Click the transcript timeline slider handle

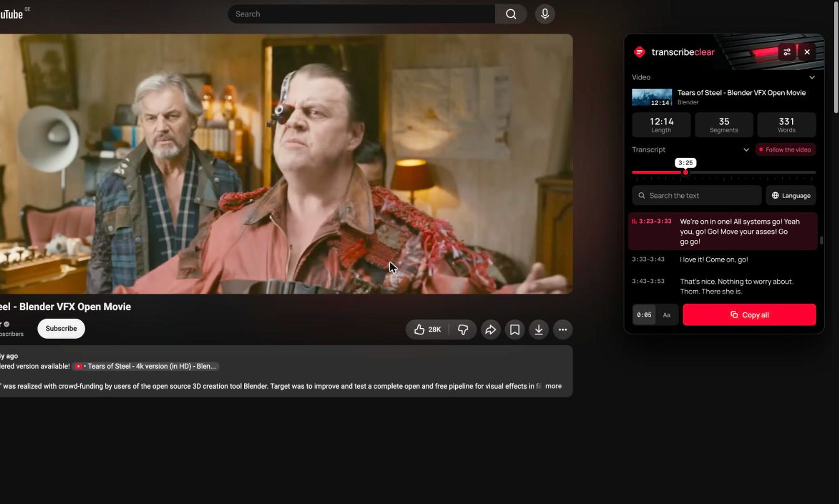click(685, 172)
